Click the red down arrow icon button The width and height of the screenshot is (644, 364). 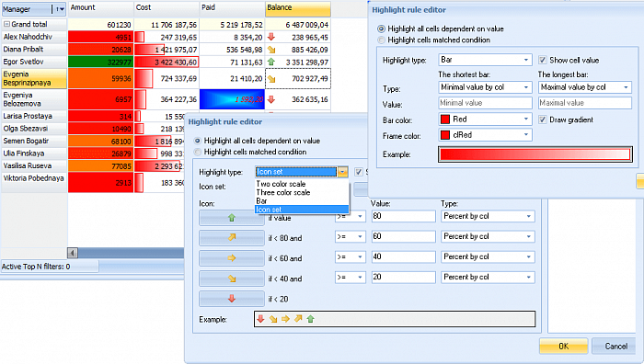point(232,299)
